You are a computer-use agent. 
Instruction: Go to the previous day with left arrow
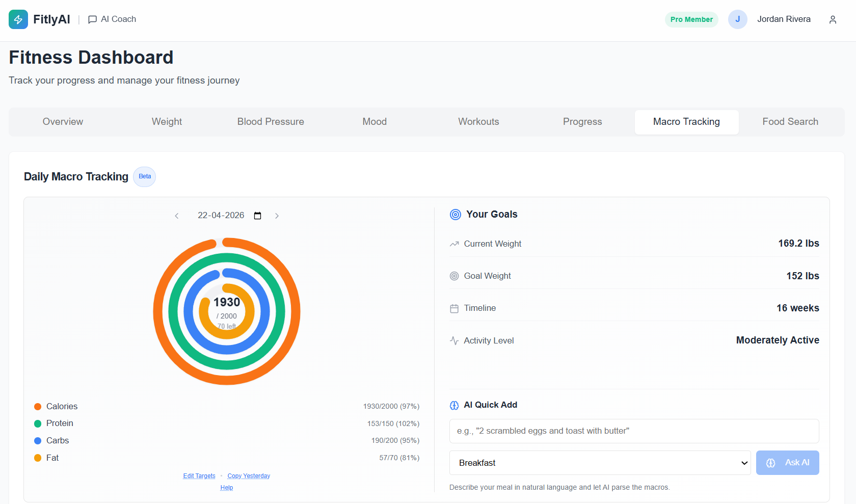coord(176,216)
